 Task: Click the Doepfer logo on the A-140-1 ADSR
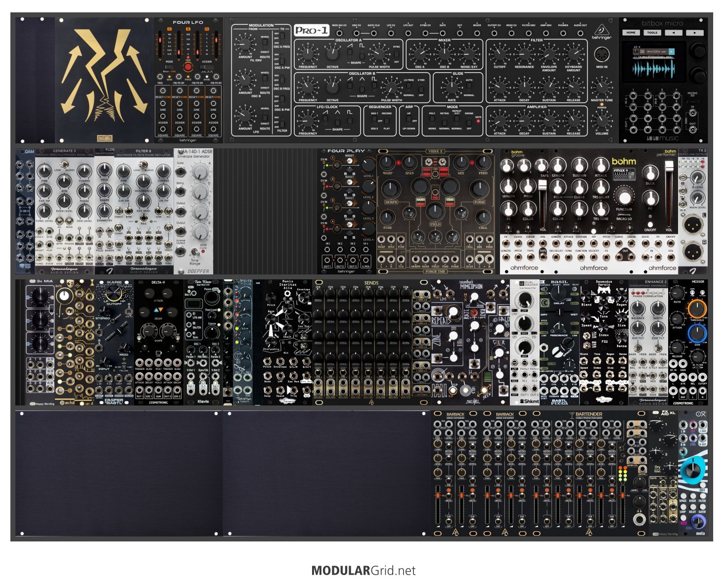point(198,271)
